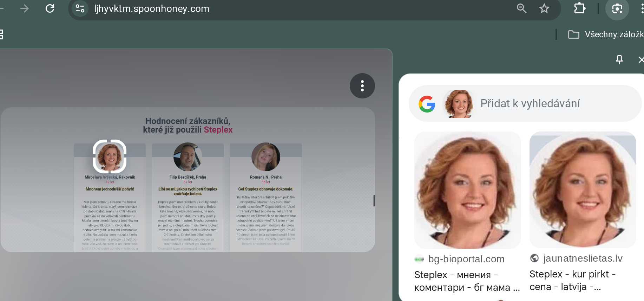Open the Chrome three-dot menu
644x301 pixels.
642,8
